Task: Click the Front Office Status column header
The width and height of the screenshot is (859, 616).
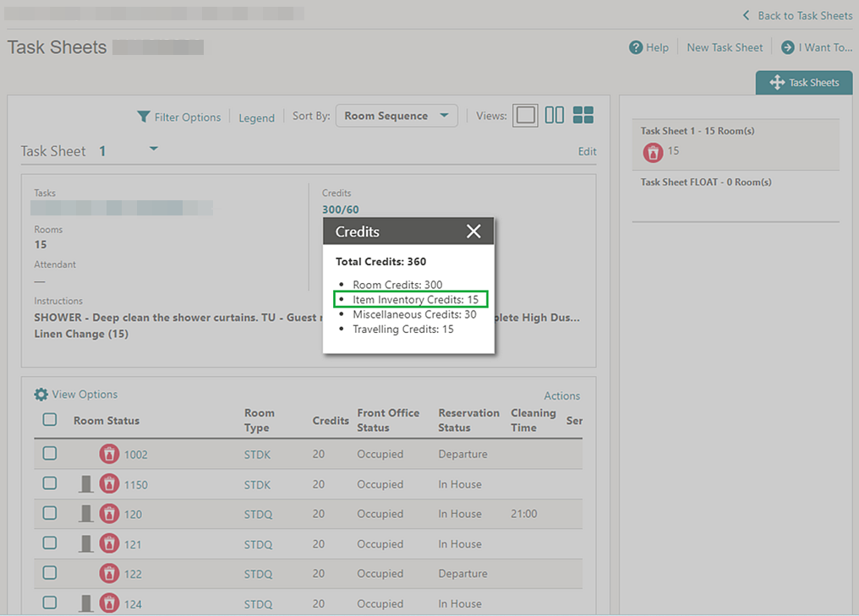Action: point(388,420)
